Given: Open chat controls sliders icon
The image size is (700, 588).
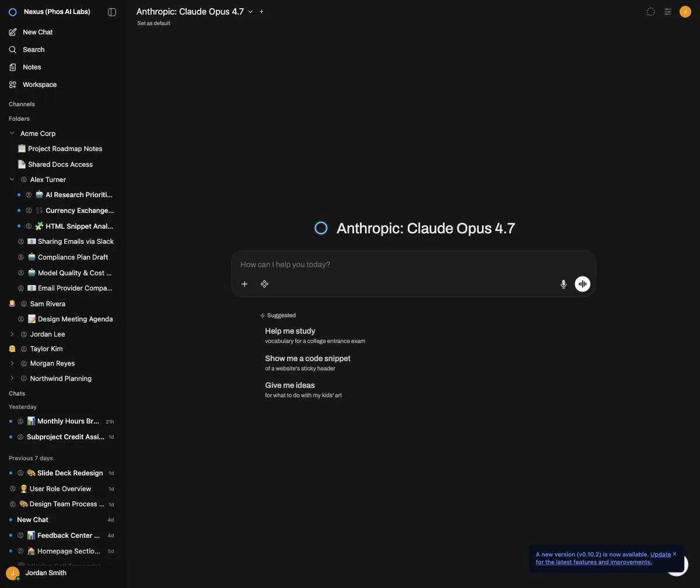Looking at the screenshot, I should coord(668,12).
